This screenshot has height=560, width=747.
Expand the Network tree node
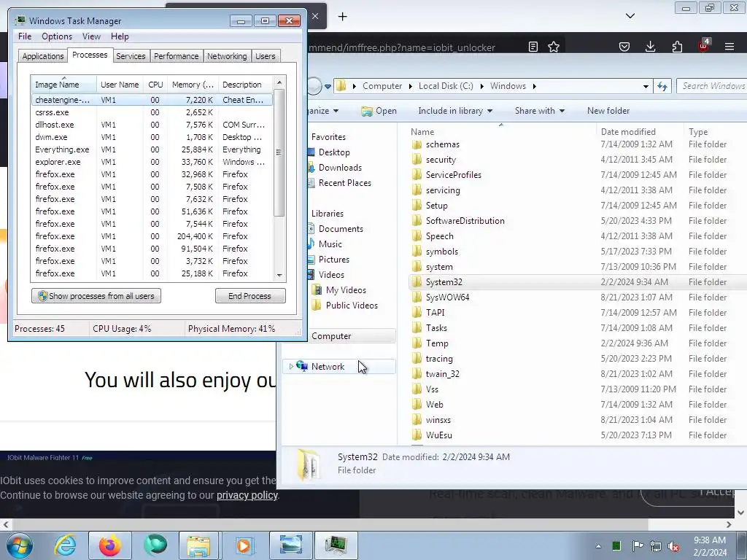point(291,366)
